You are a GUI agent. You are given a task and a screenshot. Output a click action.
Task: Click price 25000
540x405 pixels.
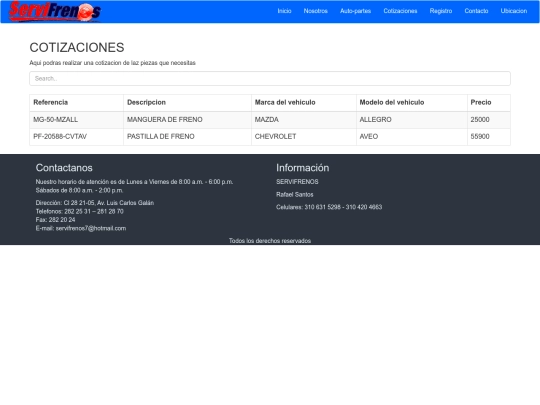[x=489, y=120]
